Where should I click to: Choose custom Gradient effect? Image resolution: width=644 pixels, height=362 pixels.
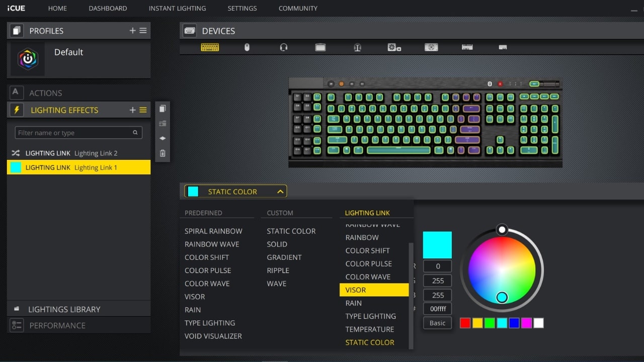(x=284, y=257)
